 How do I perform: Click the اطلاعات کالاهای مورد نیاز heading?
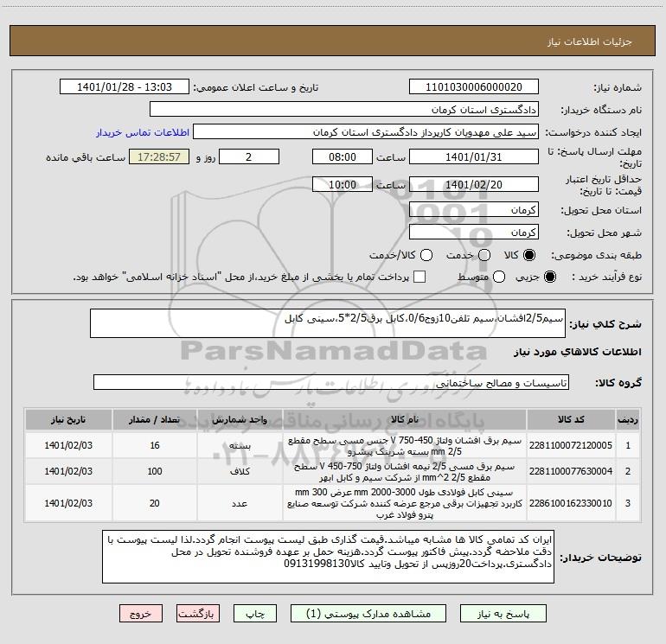pos(577,352)
